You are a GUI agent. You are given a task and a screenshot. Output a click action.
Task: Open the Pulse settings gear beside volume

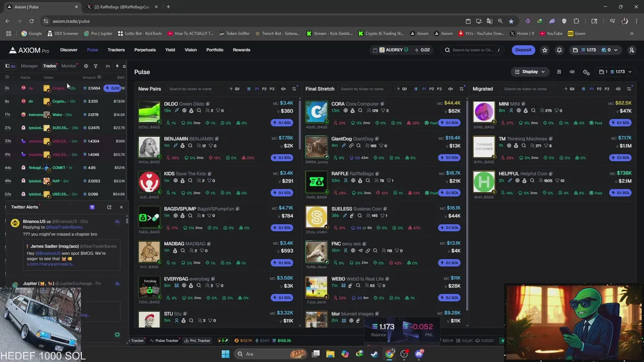coord(586,72)
